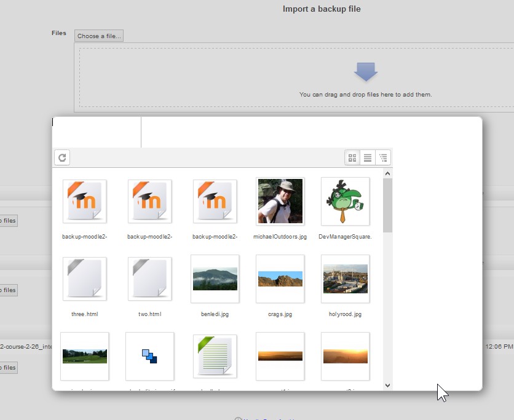Screen dimensions: 514x420
Task: Select crags.jpg thumbnail
Action: point(280,279)
